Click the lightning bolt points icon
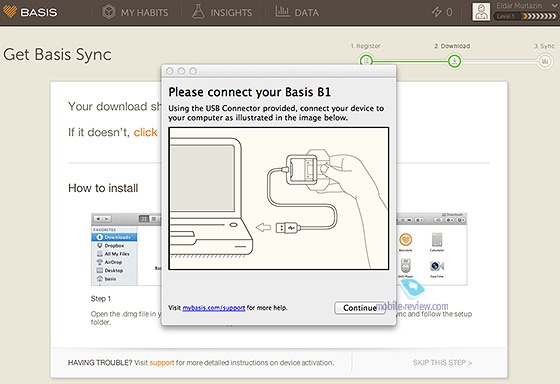 [436, 12]
